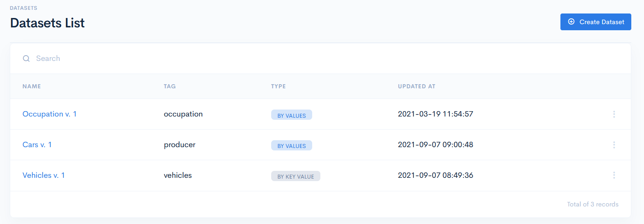The image size is (644, 224).
Task: Click the occupation tag cell
Action: [x=183, y=114]
